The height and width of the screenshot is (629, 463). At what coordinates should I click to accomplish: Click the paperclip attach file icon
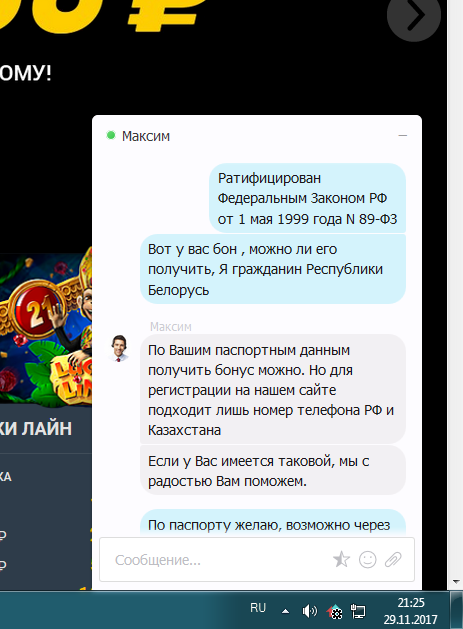click(x=393, y=560)
